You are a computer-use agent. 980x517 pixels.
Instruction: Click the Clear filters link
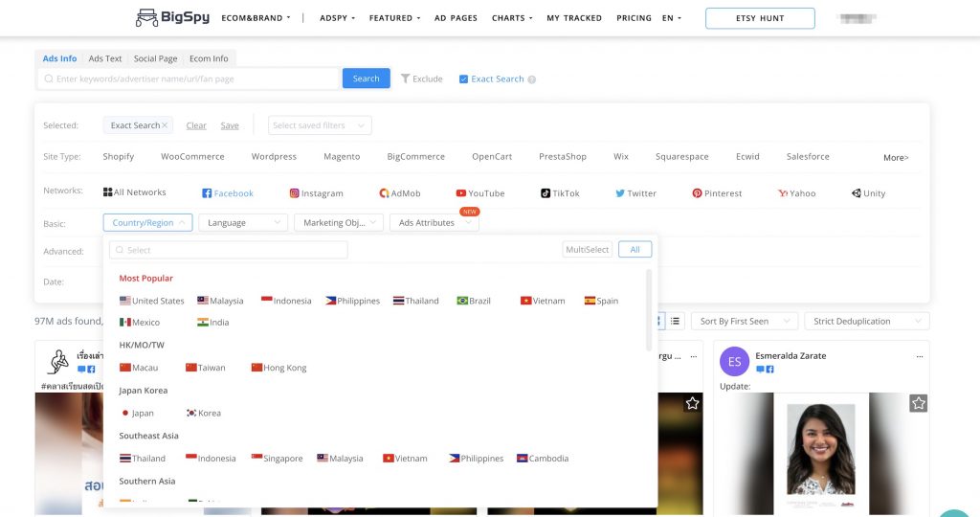(x=196, y=125)
